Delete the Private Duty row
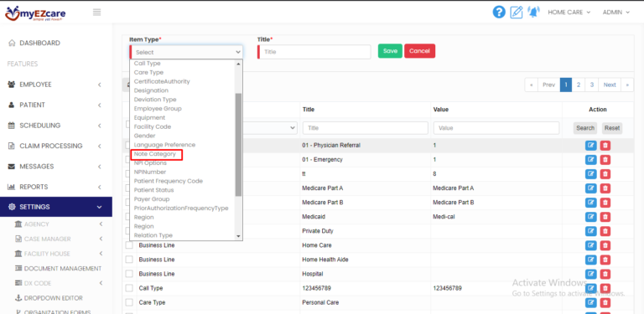 (605, 231)
